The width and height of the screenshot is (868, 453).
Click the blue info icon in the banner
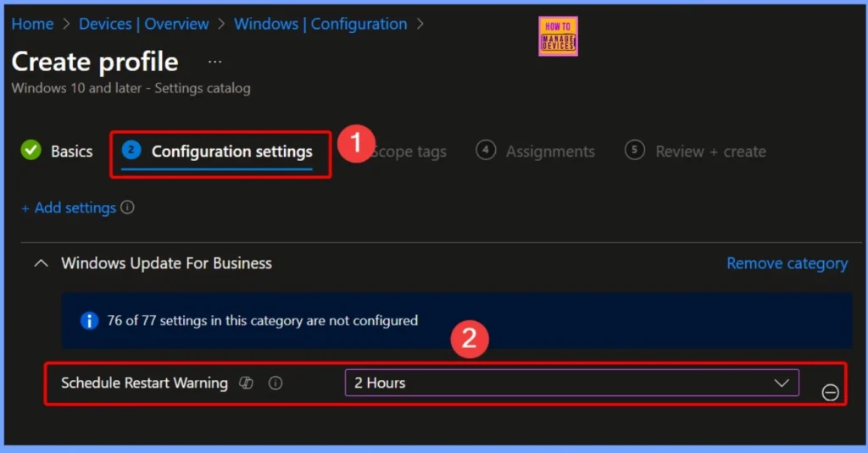(89, 321)
